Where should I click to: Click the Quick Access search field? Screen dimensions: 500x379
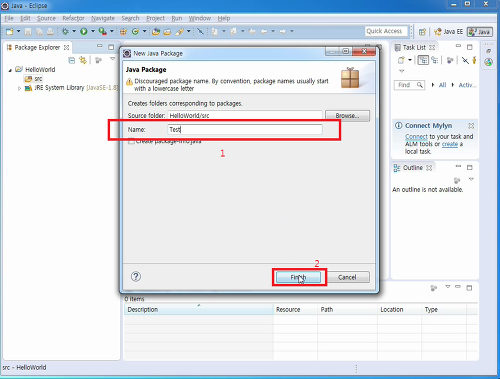(x=386, y=31)
